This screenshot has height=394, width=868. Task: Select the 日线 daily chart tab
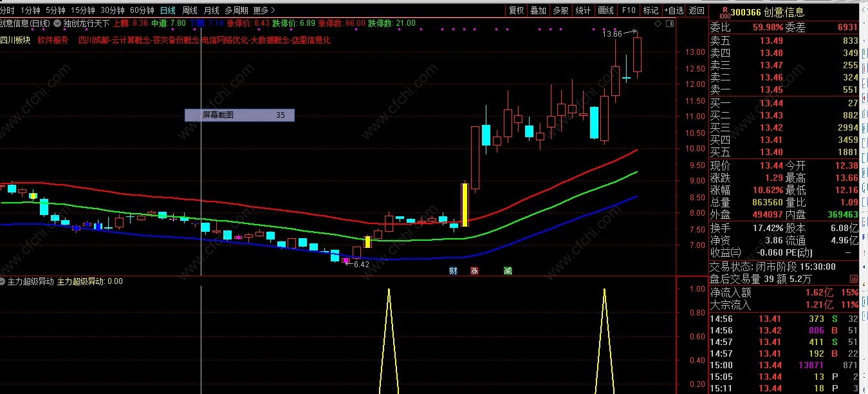(168, 10)
